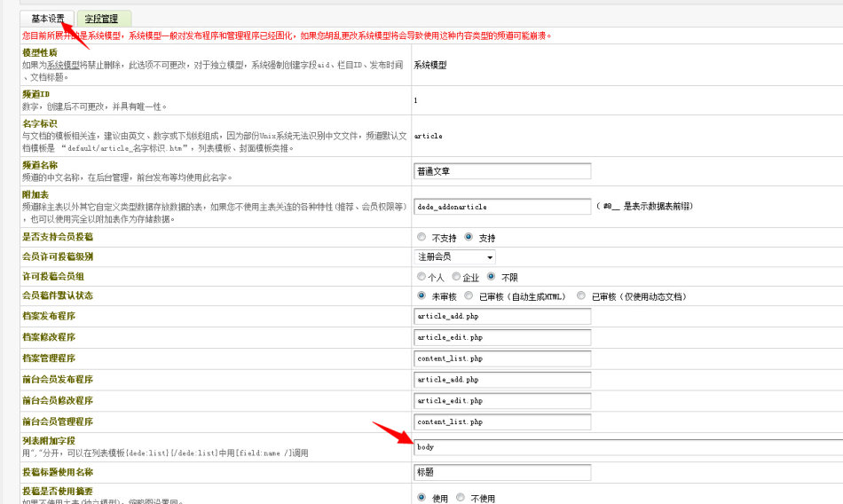Click the 前台会员修改程序 input field
843x504 pixels.
(x=502, y=401)
